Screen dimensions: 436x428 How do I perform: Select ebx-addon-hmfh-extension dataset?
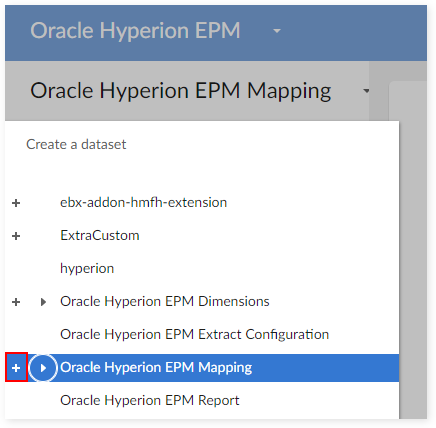[x=143, y=202]
